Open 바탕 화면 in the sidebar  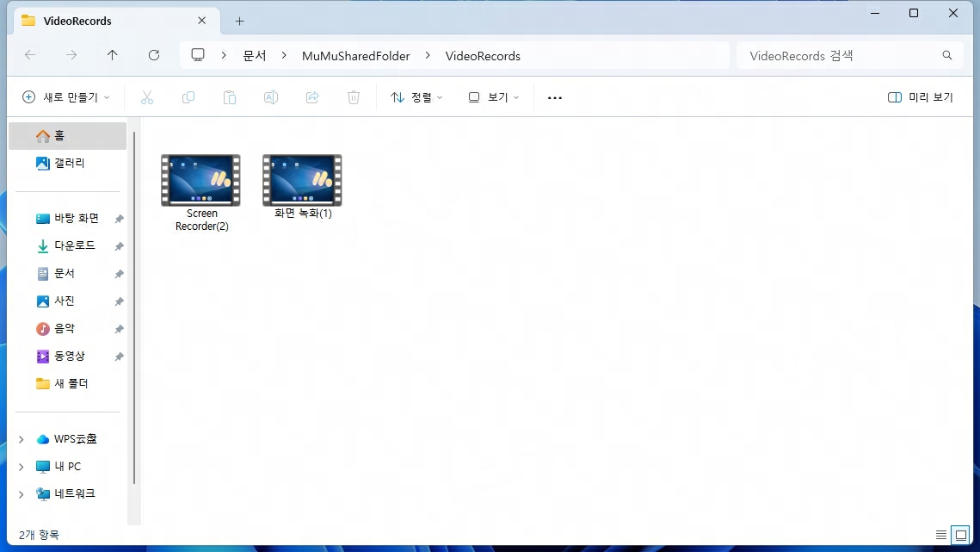point(67,218)
